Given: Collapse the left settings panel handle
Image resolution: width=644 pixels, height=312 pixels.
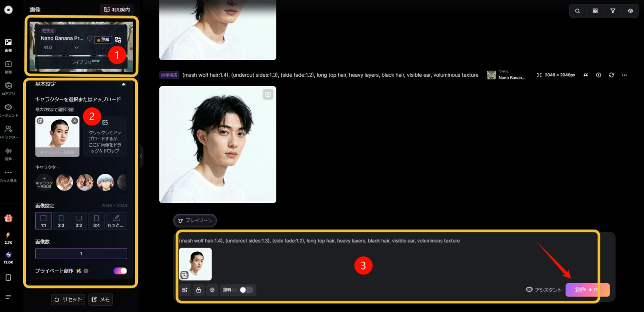Looking at the screenshot, I should (141, 156).
